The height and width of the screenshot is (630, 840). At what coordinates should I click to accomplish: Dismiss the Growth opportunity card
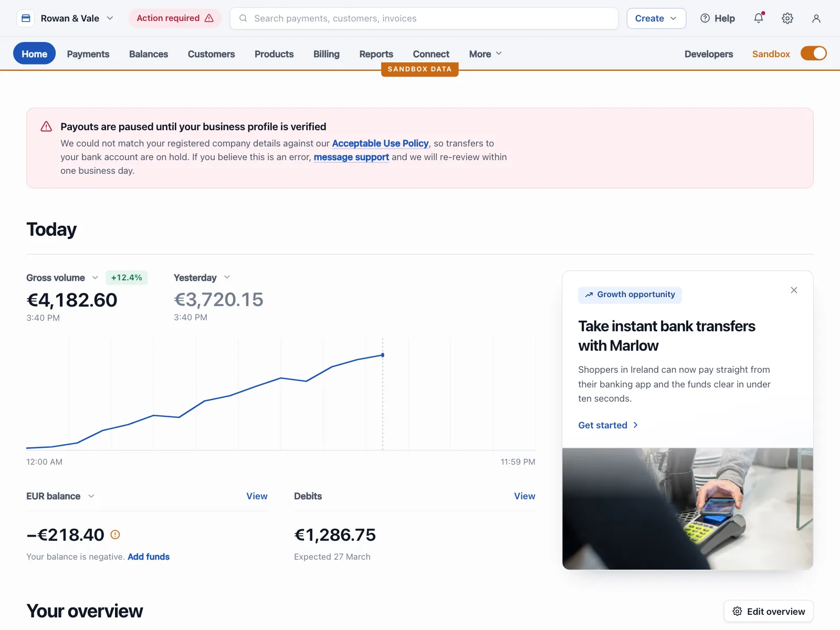pyautogui.click(x=794, y=290)
